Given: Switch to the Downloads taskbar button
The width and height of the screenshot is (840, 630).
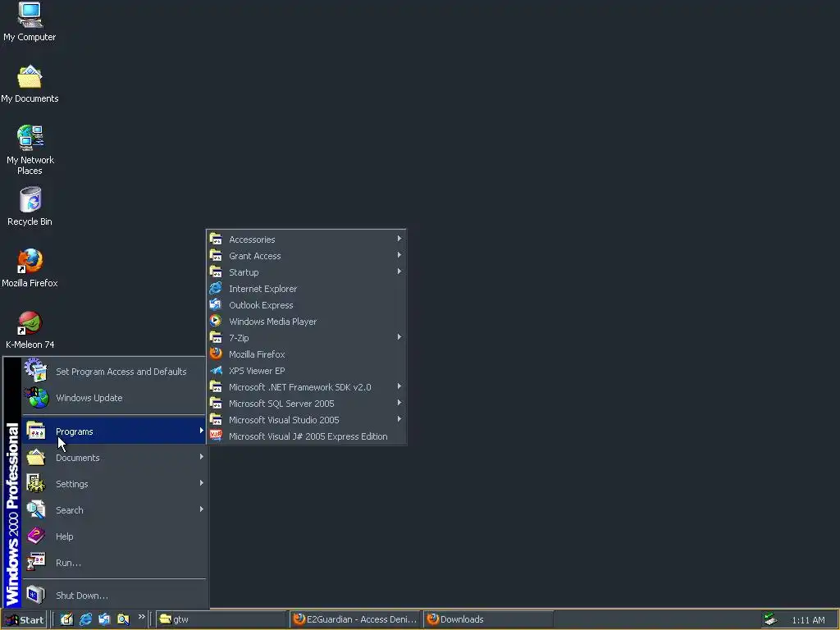Looking at the screenshot, I should point(489,619).
